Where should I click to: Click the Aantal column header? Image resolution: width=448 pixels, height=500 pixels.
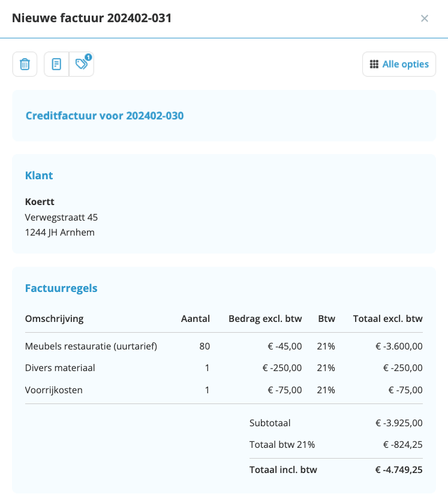tap(196, 318)
